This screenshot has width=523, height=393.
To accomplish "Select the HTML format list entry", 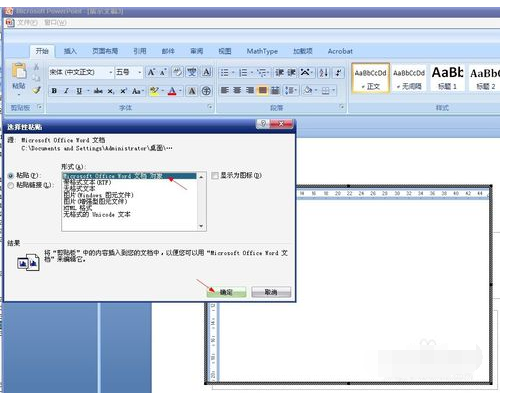I will (78, 208).
